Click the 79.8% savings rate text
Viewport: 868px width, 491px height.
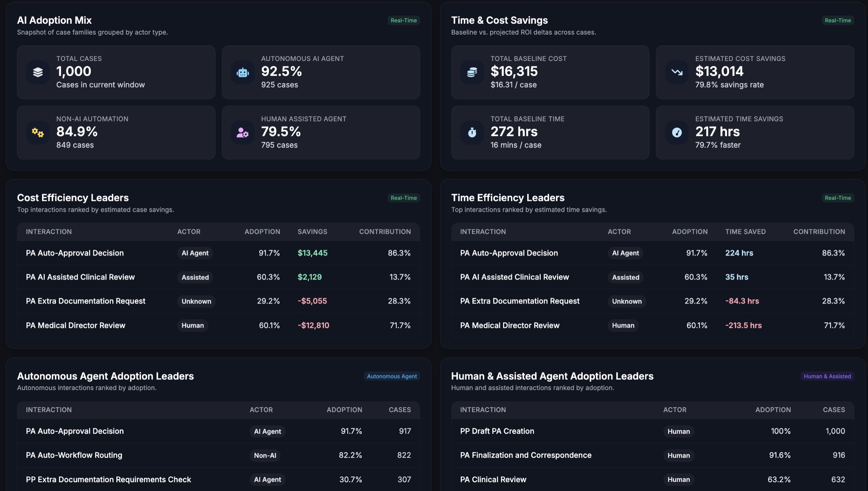pyautogui.click(x=729, y=85)
